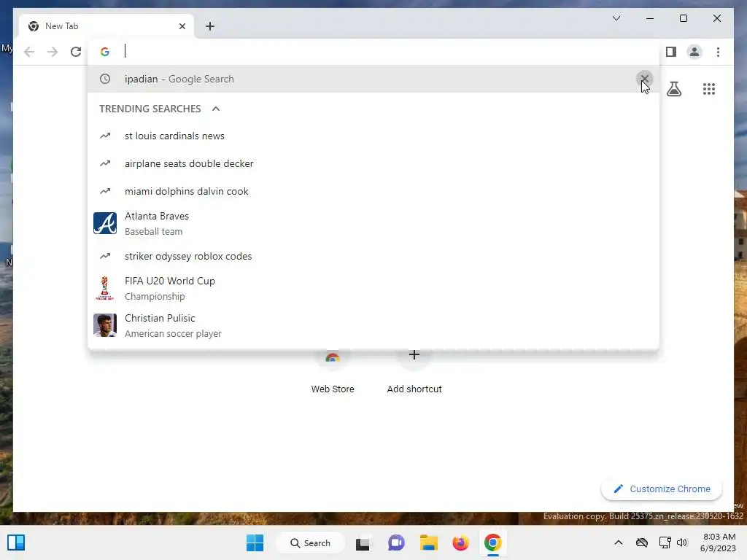Open Chrome's three-dot menu
The image size is (747, 560).
click(718, 52)
